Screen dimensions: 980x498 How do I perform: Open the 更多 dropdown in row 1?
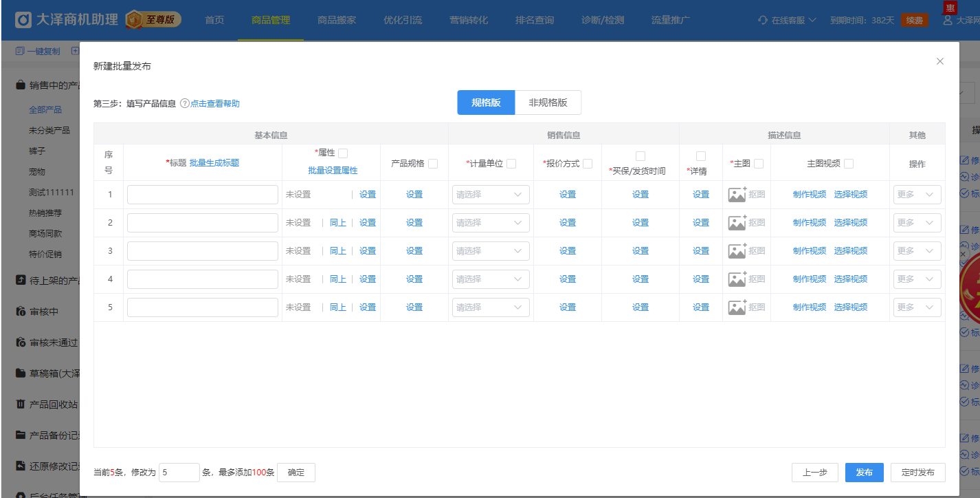click(917, 195)
